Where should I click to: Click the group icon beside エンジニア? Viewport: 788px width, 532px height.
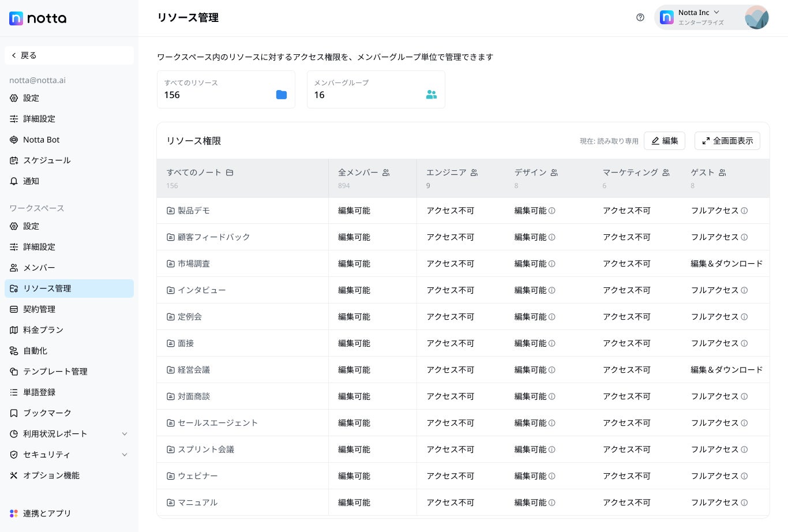pyautogui.click(x=474, y=173)
